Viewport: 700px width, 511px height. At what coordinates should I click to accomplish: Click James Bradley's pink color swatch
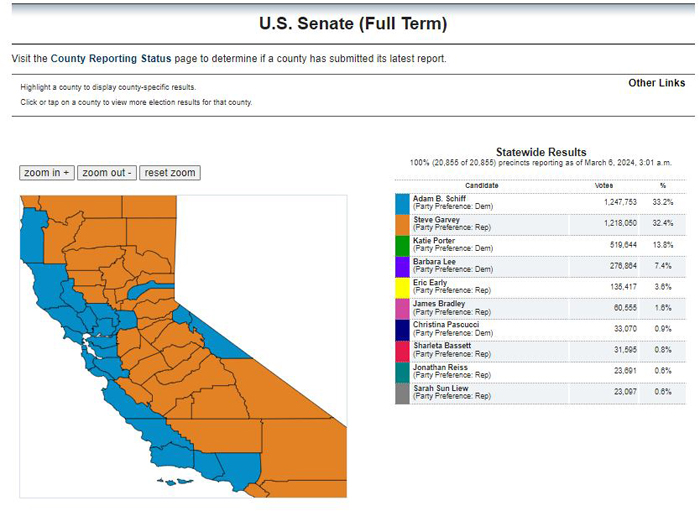(402, 309)
